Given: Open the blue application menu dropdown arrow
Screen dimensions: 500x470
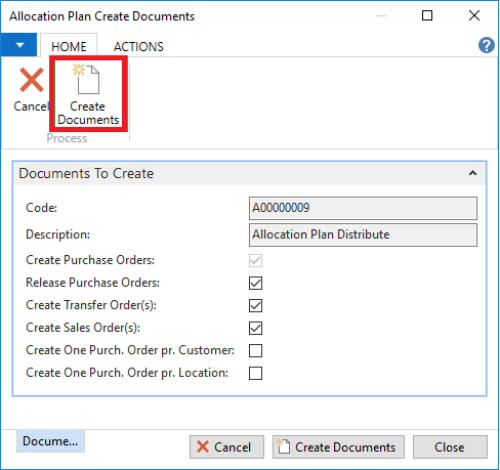Looking at the screenshot, I should (19, 45).
